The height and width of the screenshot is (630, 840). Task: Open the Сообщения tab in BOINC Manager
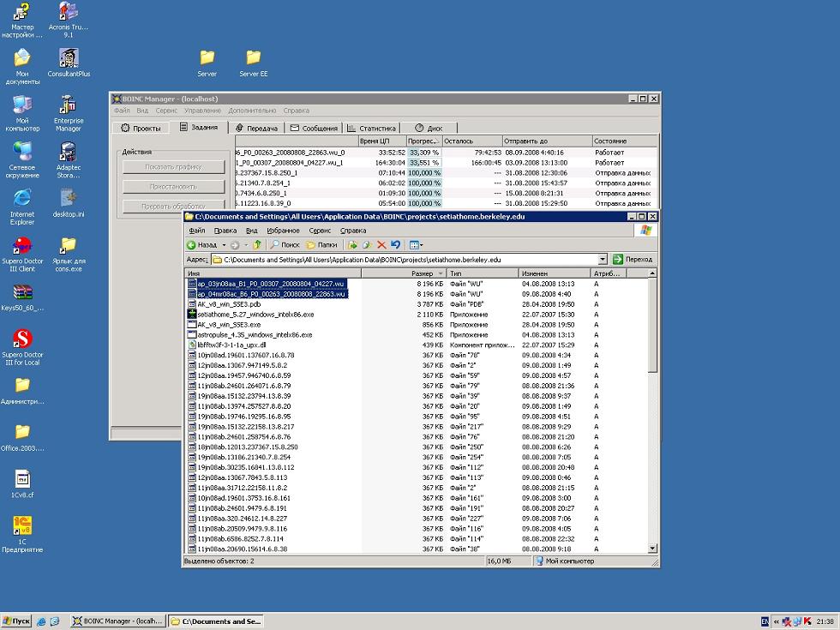(315, 128)
